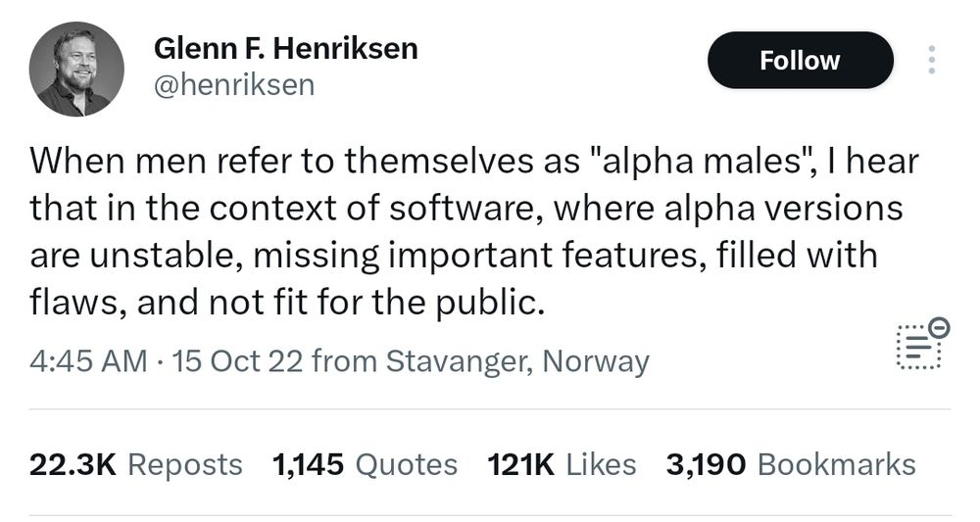Image resolution: width=980 pixels, height=522 pixels.
Task: Open the three-dot more options menu
Action: [x=931, y=61]
